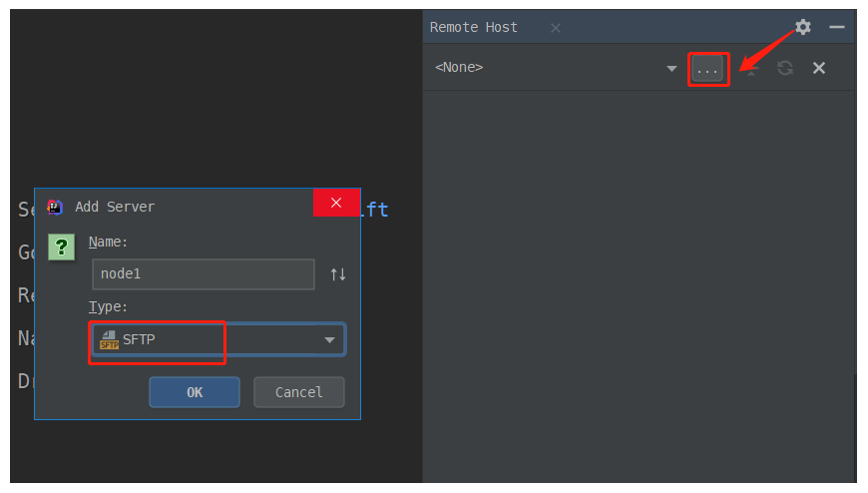The width and height of the screenshot is (868, 493).
Task: Click the '...' browse servers button
Action: point(707,69)
